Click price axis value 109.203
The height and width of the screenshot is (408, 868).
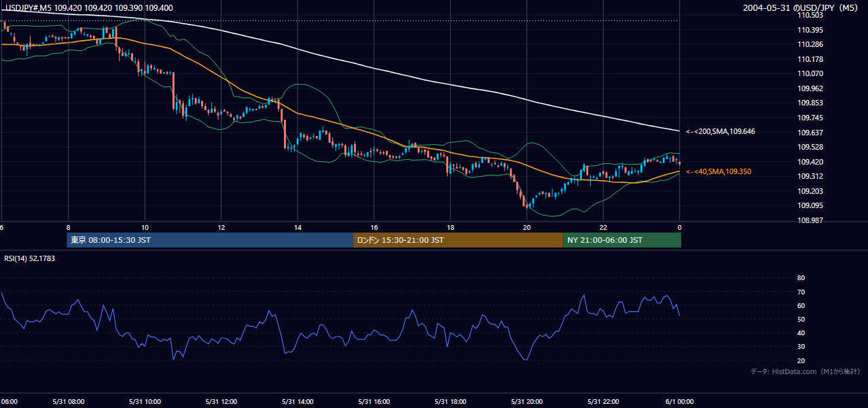pyautogui.click(x=810, y=191)
